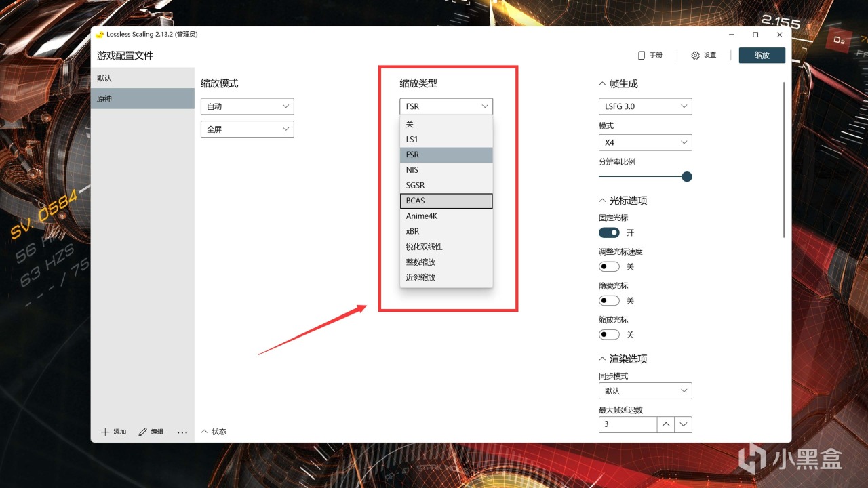Image resolution: width=868 pixels, height=488 pixels.
Task: Close the Lossless Scaling window
Action: (x=780, y=35)
